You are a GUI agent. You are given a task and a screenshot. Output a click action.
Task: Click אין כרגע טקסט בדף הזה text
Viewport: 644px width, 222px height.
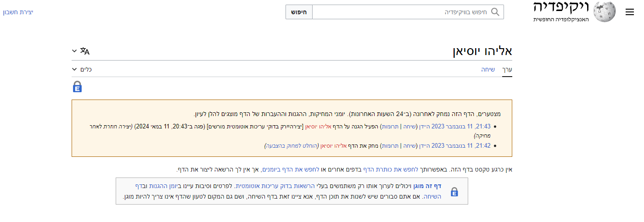click(x=482, y=170)
